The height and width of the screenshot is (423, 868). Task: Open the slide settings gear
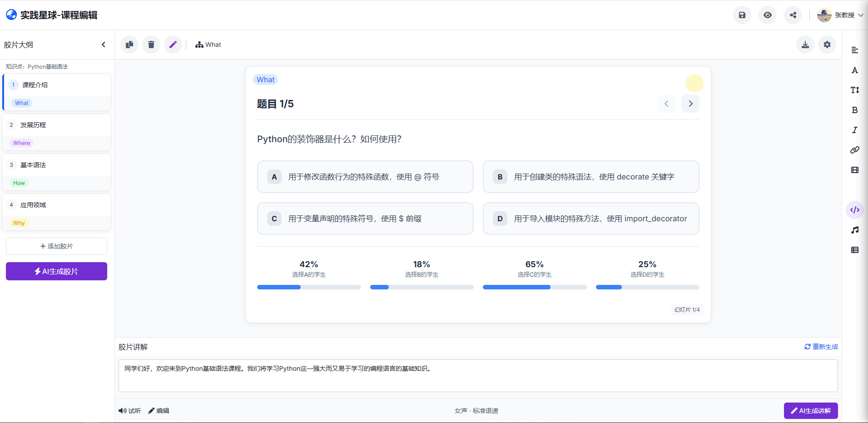827,45
